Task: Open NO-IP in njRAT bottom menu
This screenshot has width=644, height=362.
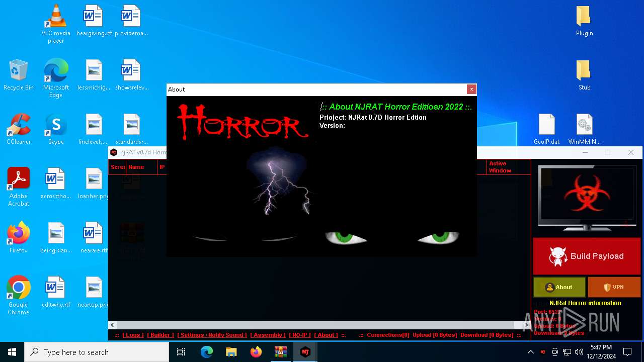Action: tap(300, 335)
